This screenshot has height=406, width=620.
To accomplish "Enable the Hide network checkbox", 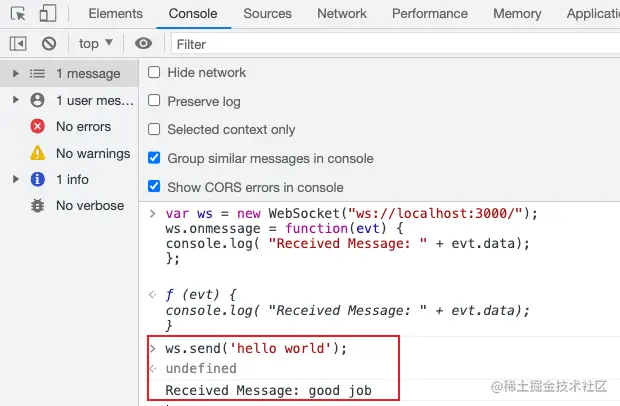I will pyautogui.click(x=154, y=72).
